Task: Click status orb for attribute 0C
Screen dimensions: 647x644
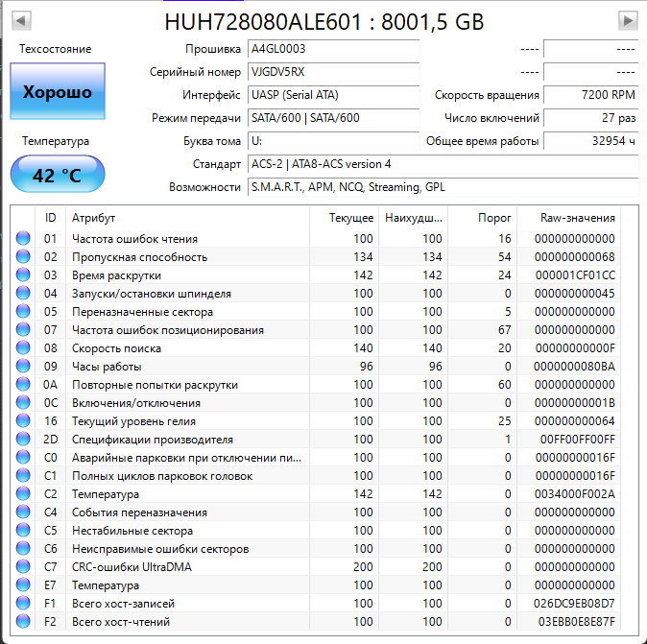Action: pyautogui.click(x=23, y=402)
